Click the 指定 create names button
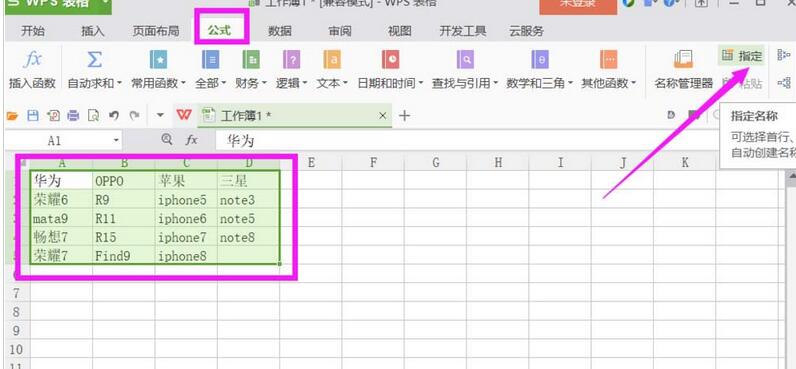The height and width of the screenshot is (369, 796). pyautogui.click(x=742, y=56)
